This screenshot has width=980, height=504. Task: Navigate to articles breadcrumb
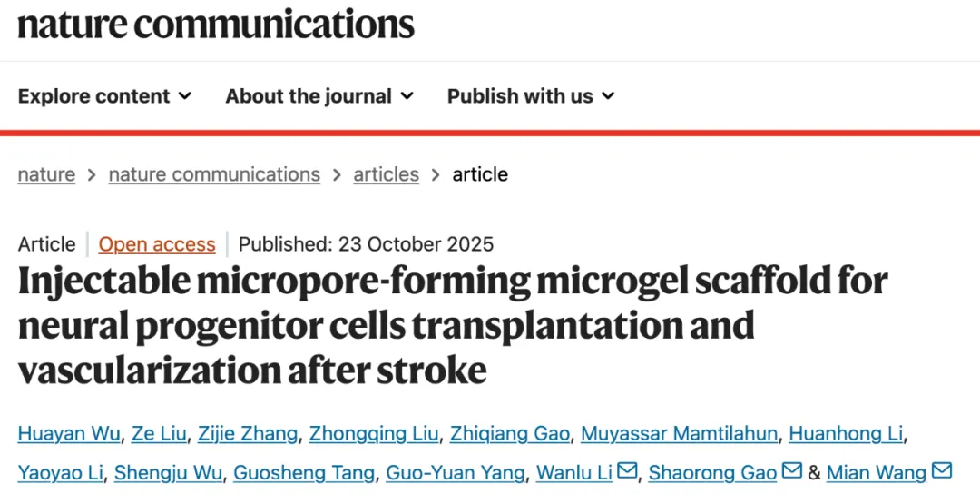click(386, 174)
